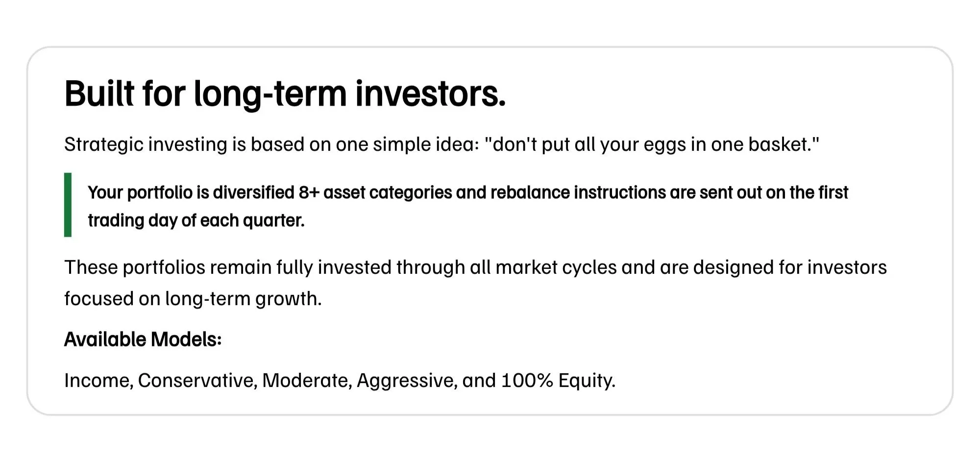This screenshot has height=463, width=980.
Task: Click the paragraph starting 'These portfolios remain fully invested'
Action: click(x=475, y=283)
